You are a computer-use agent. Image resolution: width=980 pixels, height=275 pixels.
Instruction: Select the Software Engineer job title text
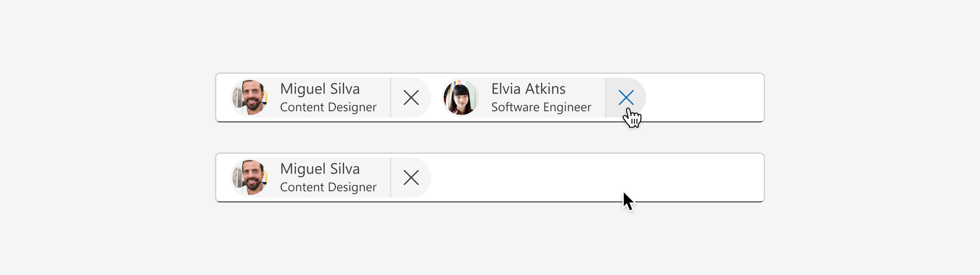[x=541, y=107]
